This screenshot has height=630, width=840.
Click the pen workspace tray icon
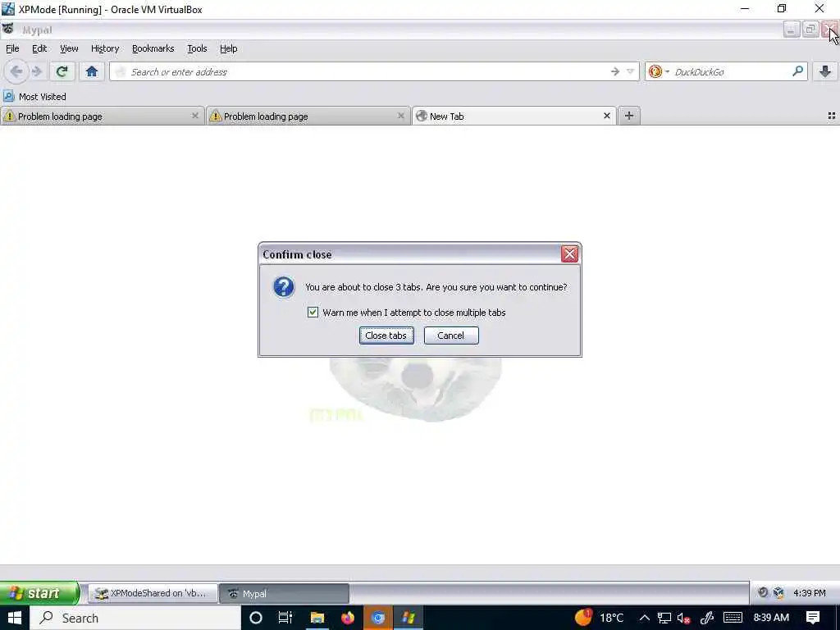[x=707, y=618]
